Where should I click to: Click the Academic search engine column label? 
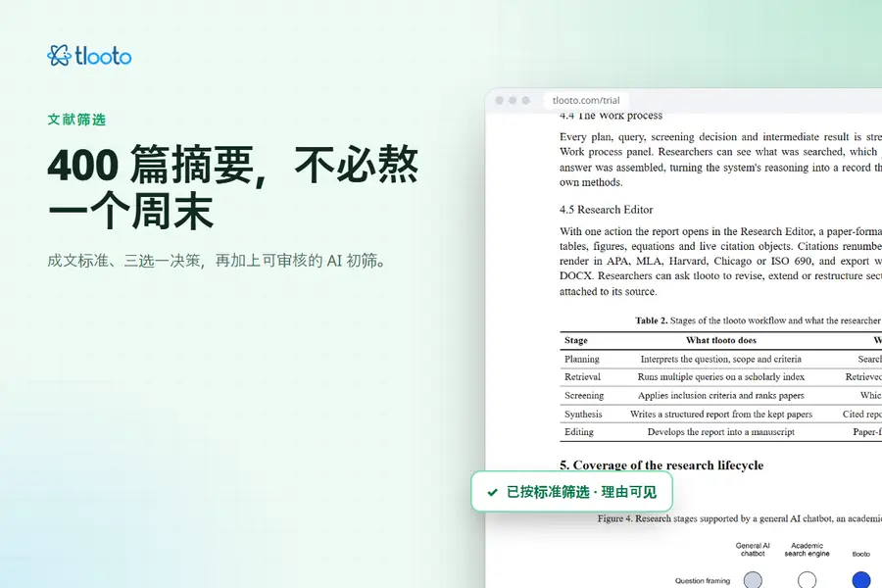click(x=808, y=550)
